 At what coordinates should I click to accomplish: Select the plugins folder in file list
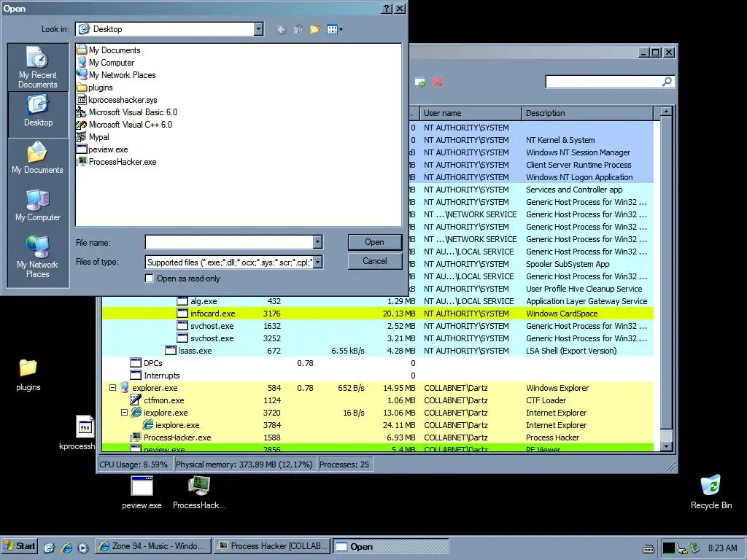pos(95,87)
